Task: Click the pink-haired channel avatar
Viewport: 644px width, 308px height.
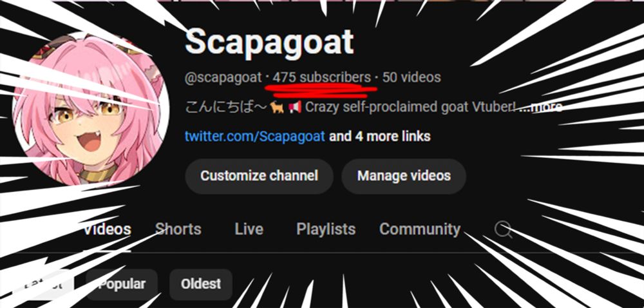Action: 91,110
